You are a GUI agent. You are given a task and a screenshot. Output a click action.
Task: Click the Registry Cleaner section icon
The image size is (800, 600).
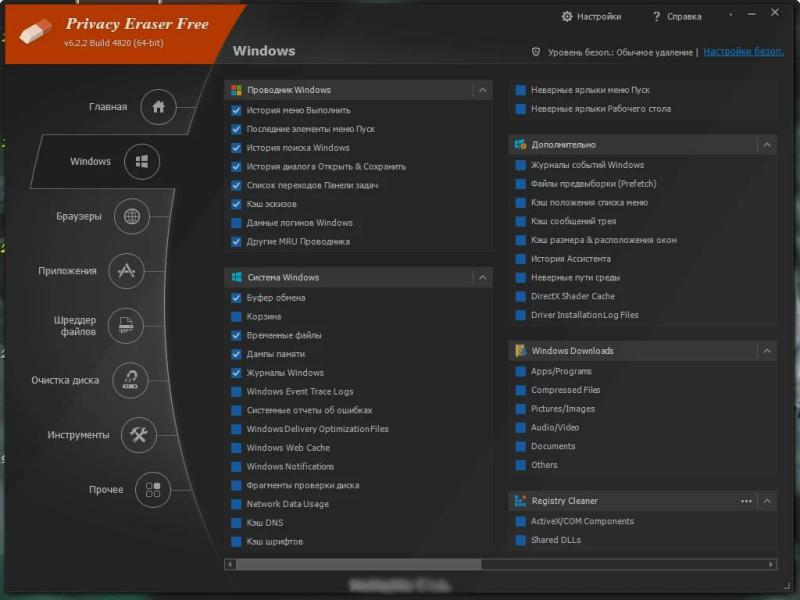[x=520, y=501]
